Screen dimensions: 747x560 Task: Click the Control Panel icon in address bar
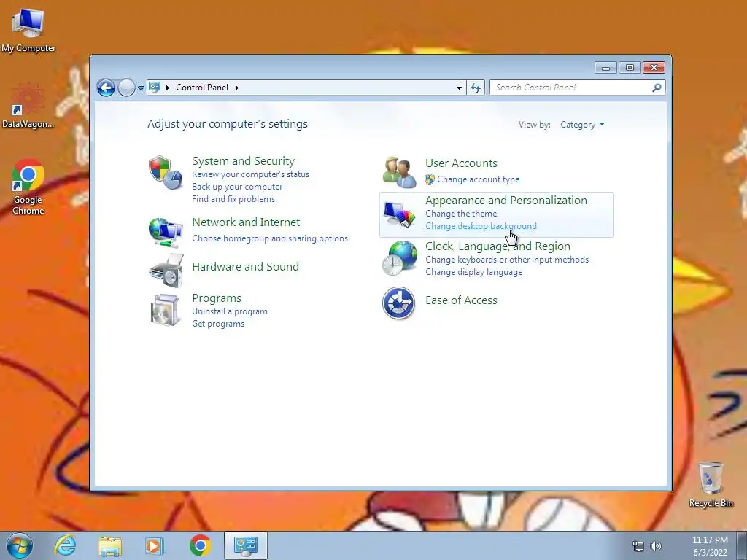(155, 87)
